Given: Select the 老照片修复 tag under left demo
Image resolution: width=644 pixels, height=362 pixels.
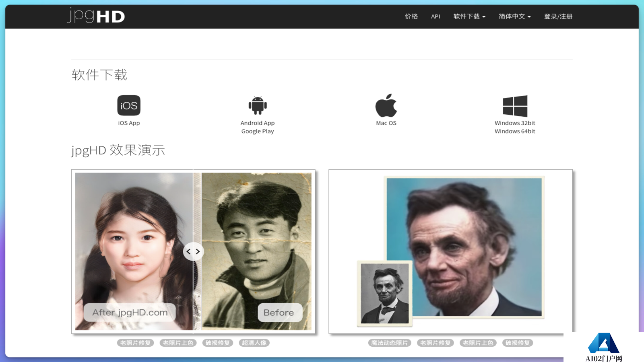Looking at the screenshot, I should point(135,343).
